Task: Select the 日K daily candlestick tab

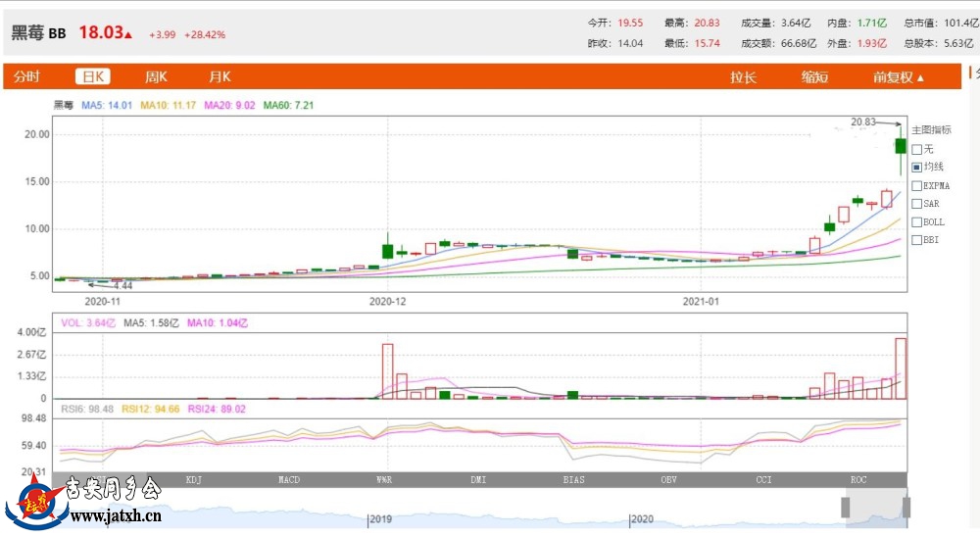Action: click(x=93, y=76)
